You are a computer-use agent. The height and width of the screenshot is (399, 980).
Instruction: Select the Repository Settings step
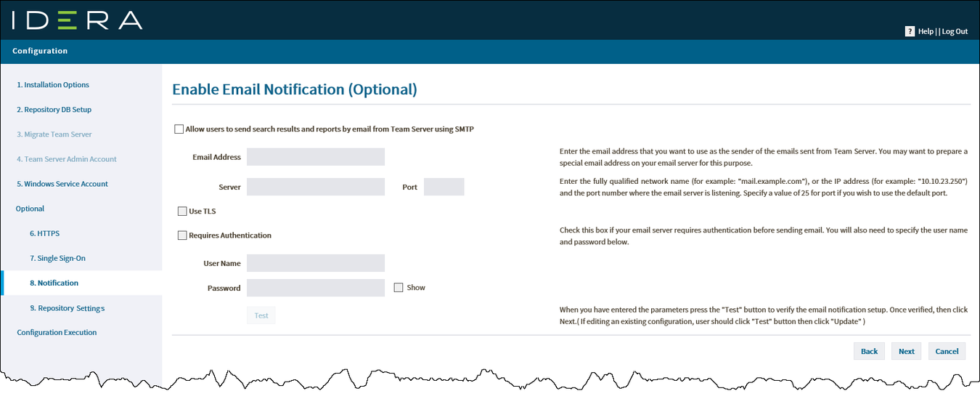point(67,308)
